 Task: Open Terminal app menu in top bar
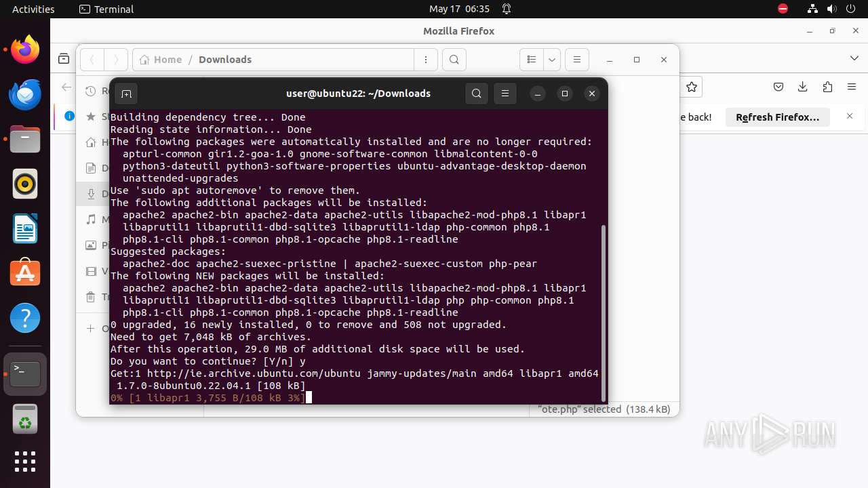106,9
